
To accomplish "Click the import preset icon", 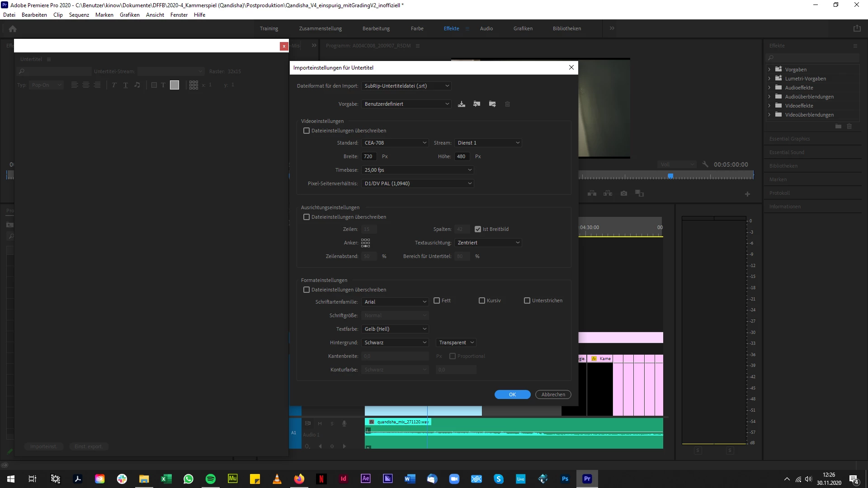I will 476,104.
